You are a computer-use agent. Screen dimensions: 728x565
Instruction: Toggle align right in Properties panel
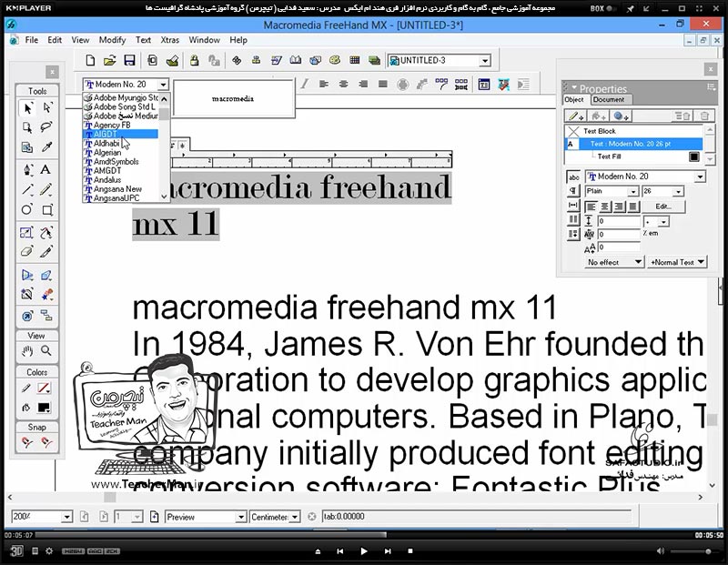[620, 207]
